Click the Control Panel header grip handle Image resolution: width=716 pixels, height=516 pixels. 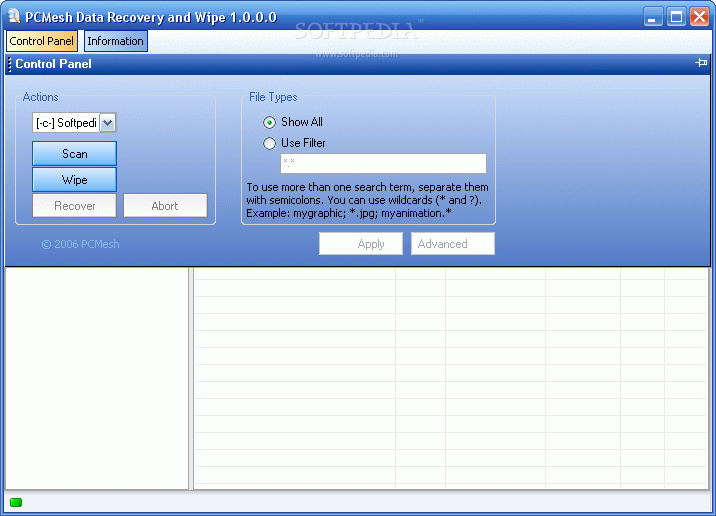tap(9, 64)
